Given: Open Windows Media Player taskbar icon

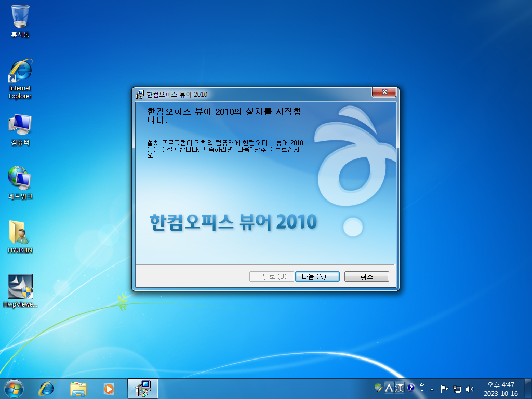Looking at the screenshot, I should coord(110,389).
